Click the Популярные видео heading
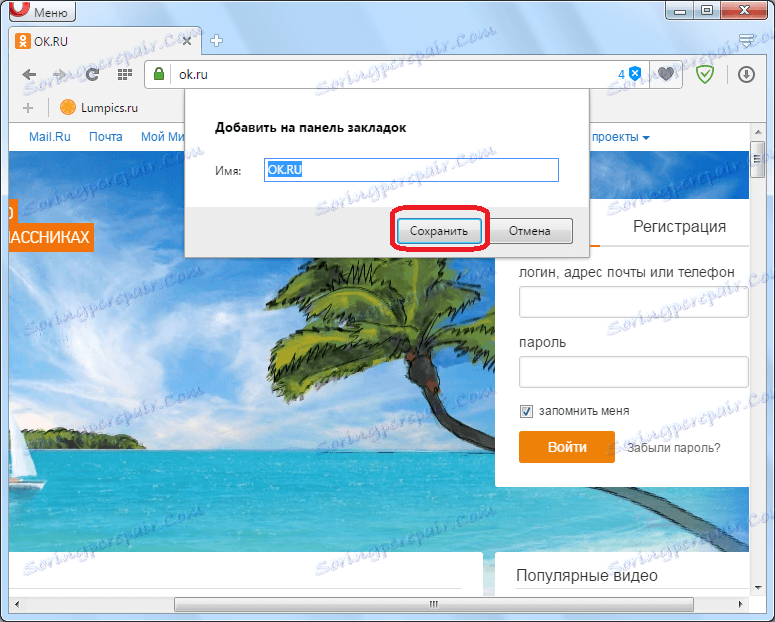The image size is (775, 622). 587,576
